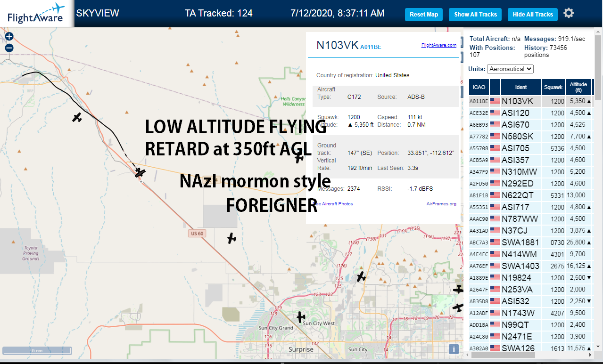
Task: Sort table by Altitude (ft) column
Action: click(x=578, y=87)
